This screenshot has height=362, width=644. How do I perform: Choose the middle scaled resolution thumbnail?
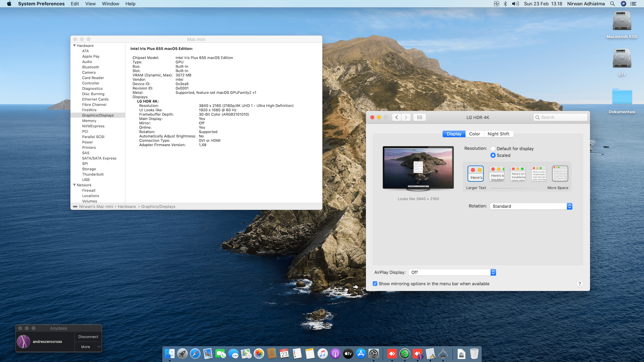click(x=518, y=174)
